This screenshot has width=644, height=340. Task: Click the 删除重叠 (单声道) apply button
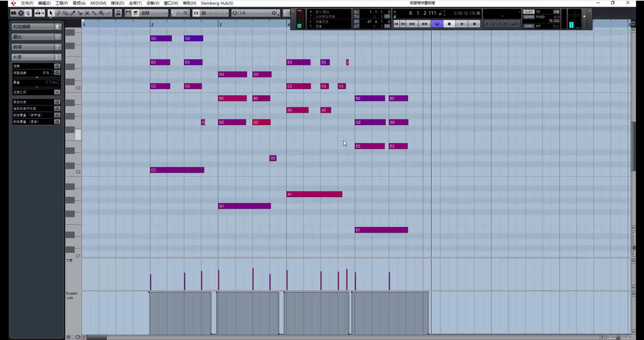[x=57, y=115]
